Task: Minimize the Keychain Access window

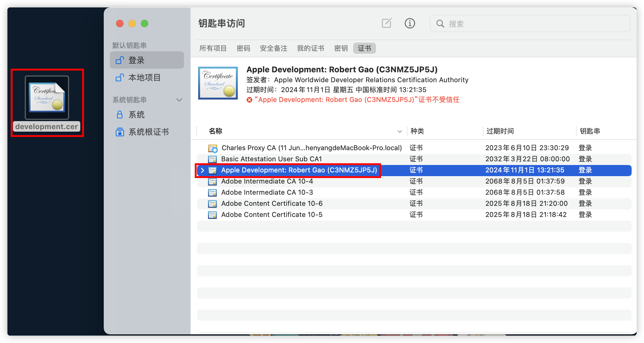Action: (x=132, y=23)
